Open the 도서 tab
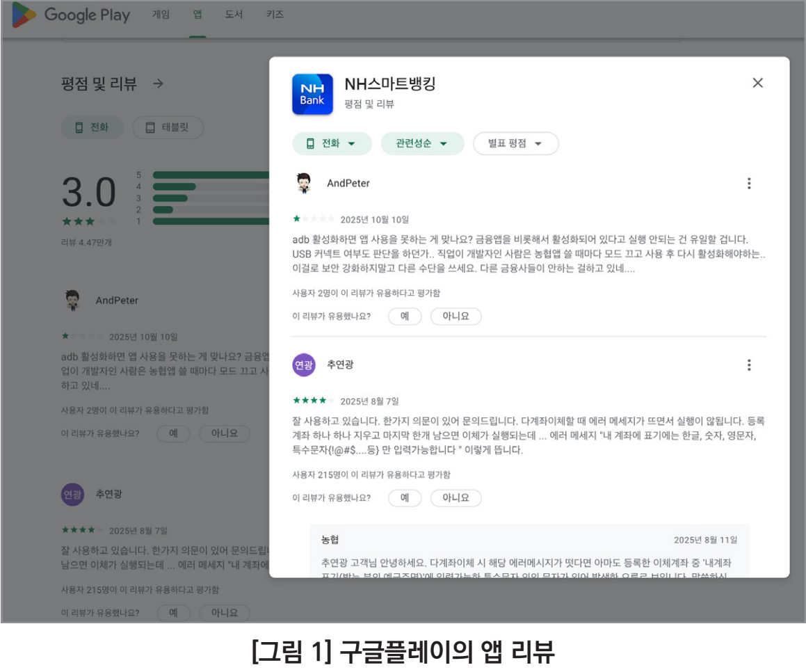 click(x=234, y=15)
